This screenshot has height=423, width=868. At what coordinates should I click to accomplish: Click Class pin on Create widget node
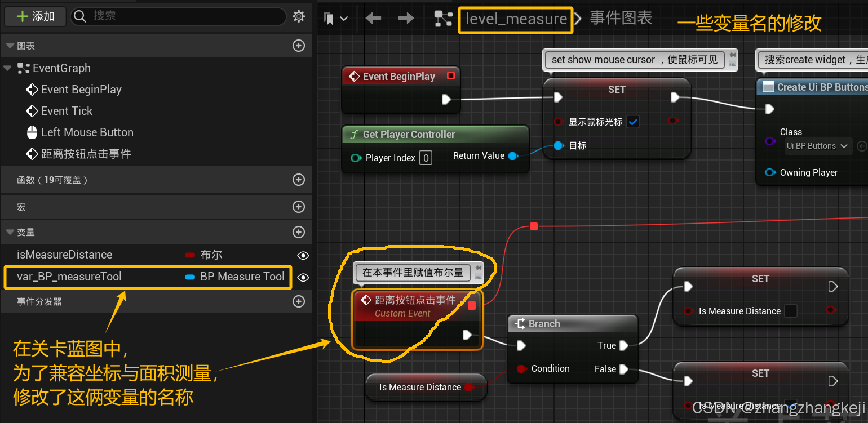(770, 141)
